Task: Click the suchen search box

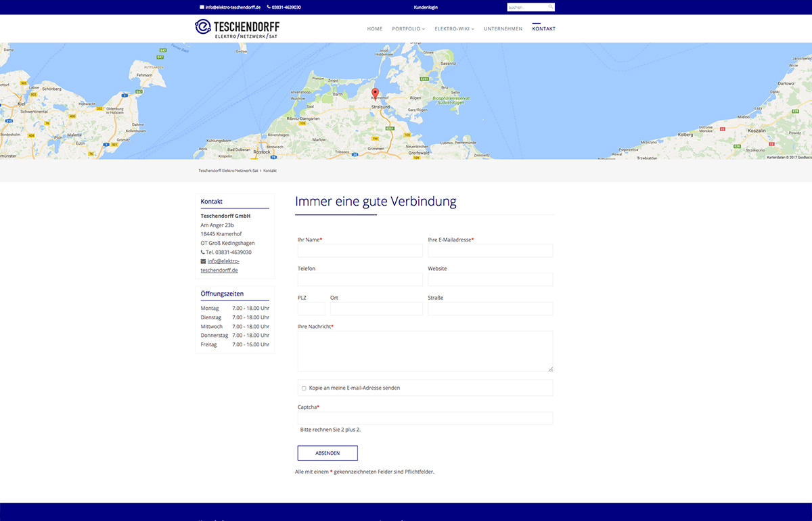Action: click(526, 7)
